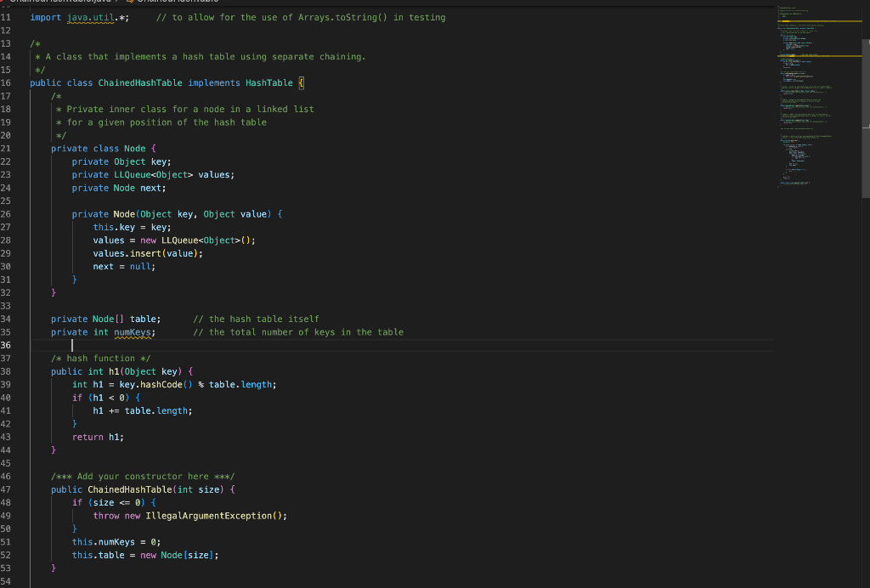Select the Node class name on line 21
Viewport: 870px width, 588px height.
(x=134, y=148)
